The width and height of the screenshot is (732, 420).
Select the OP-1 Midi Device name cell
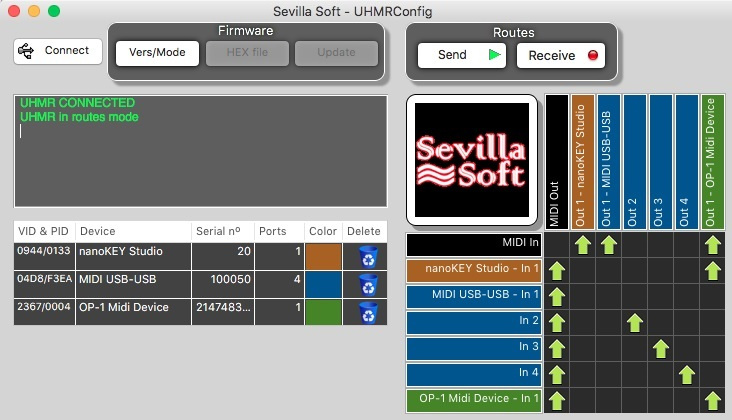coord(133,312)
